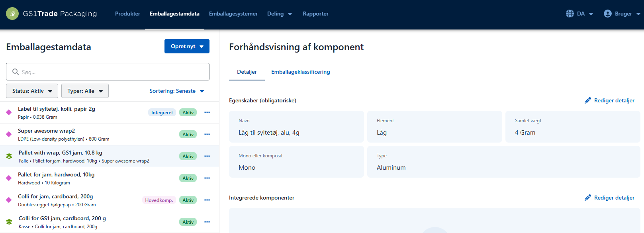The height and width of the screenshot is (233, 644).
Task: Click Aktiv badge on Colli for GS1 jam row
Action: coord(188,222)
